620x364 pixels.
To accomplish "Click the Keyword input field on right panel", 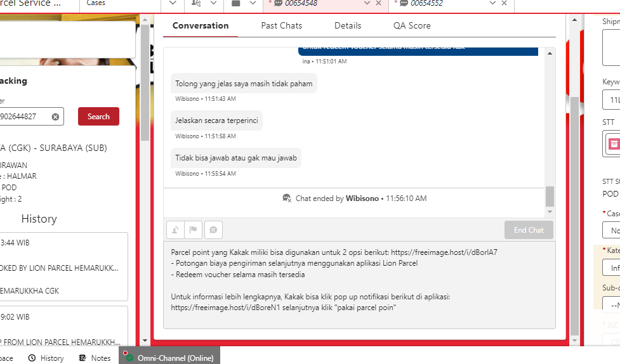I will [x=611, y=100].
